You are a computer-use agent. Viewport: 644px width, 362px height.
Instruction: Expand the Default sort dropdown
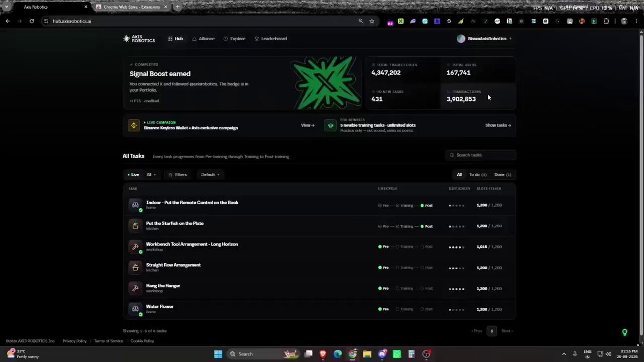coord(210,174)
